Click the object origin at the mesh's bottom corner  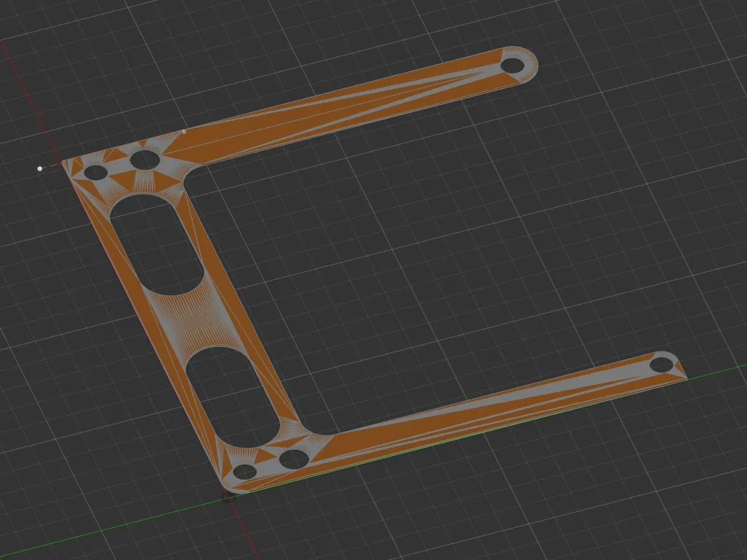point(228,496)
